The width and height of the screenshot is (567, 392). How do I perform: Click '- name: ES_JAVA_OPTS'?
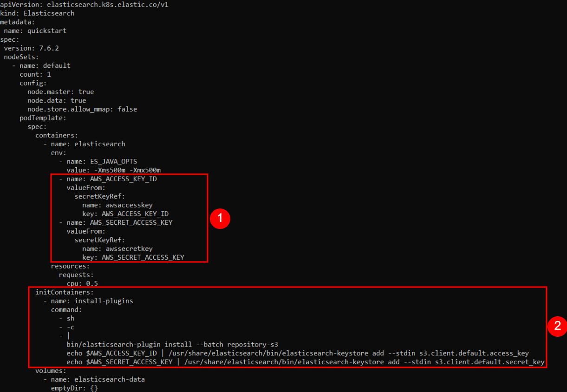[98, 162]
